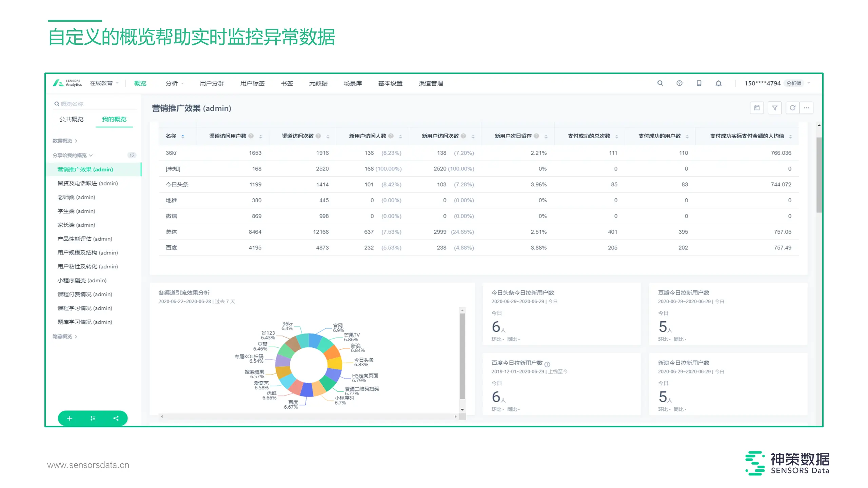868x488 pixels.
Task: Click the search magnifier icon in top bar
Action: [660, 83]
